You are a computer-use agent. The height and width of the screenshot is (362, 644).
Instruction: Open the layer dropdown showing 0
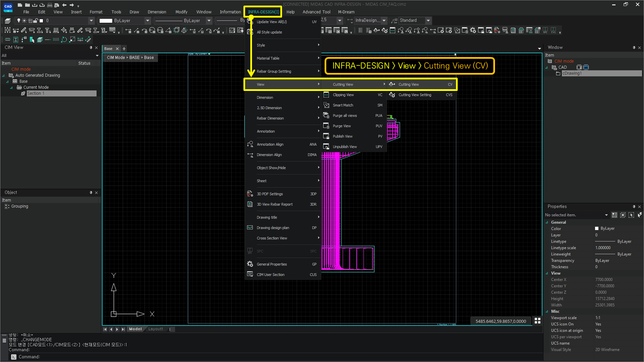coord(91,21)
